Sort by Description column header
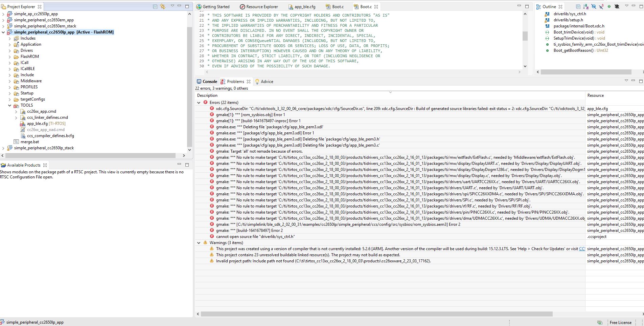The width and height of the screenshot is (644, 326). (390, 95)
